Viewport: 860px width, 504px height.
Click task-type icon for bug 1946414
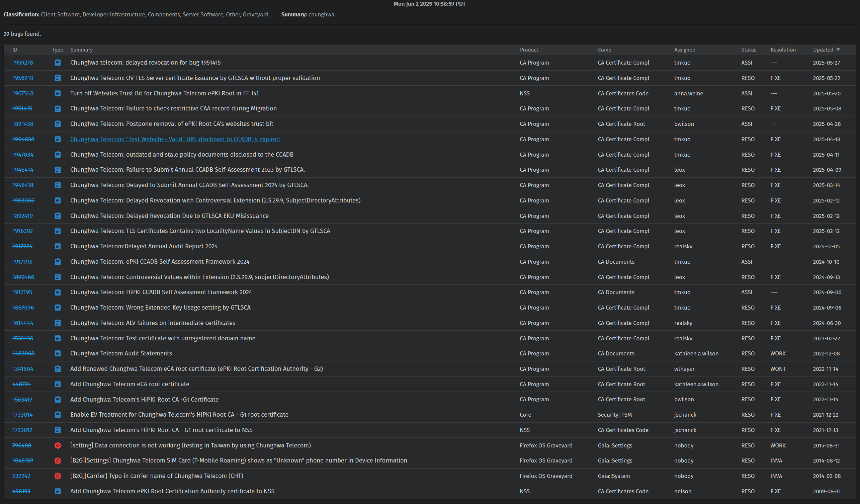click(58, 170)
